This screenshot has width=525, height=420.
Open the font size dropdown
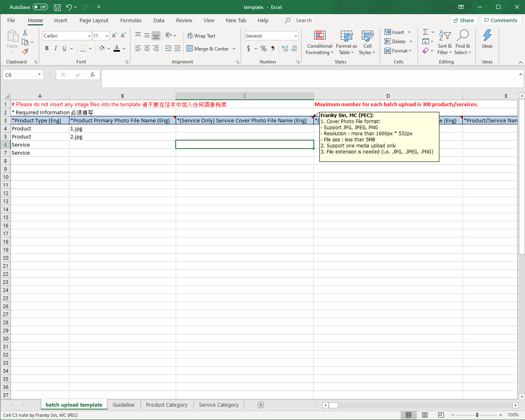point(107,36)
